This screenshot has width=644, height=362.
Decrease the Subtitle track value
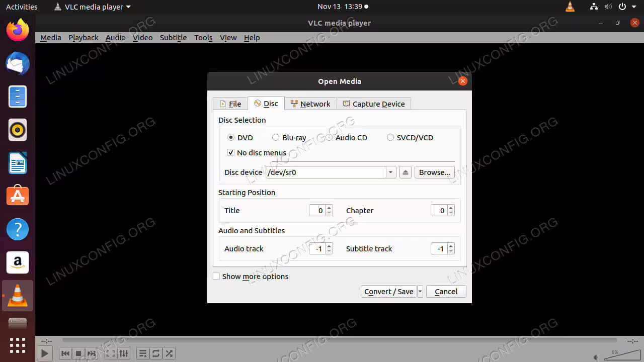[451, 252]
